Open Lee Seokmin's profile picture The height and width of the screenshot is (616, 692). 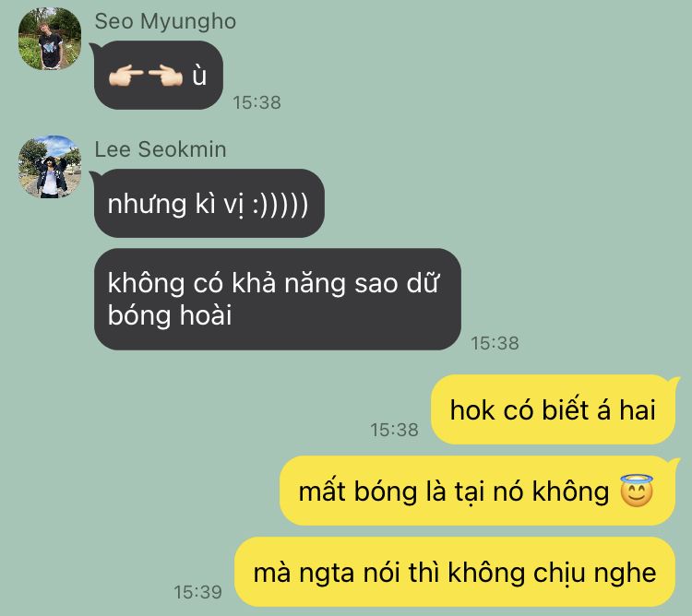click(x=50, y=167)
